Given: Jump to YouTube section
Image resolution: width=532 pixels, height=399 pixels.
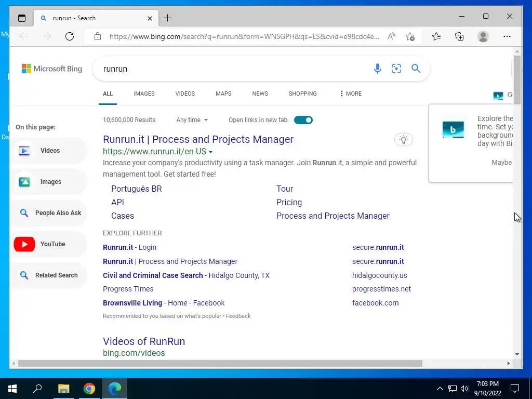Looking at the screenshot, I should [x=48, y=244].
